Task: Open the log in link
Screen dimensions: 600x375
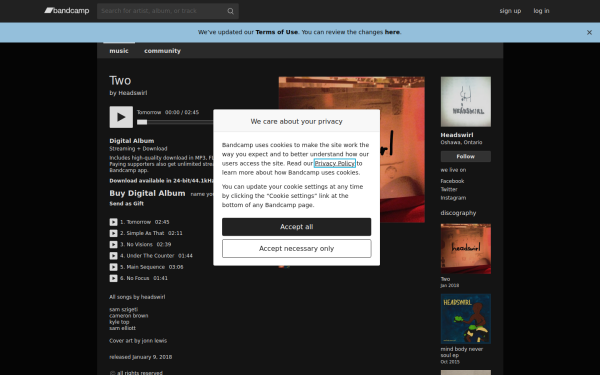Action: 541,11
